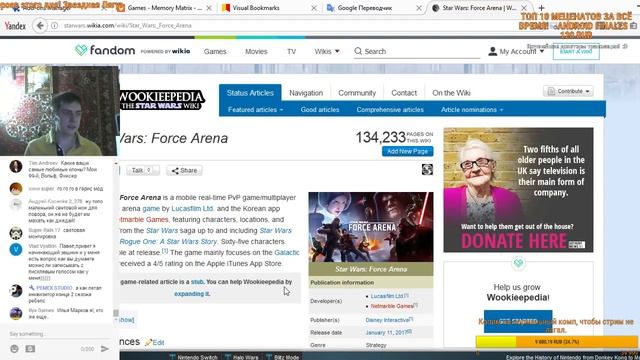Open the January 11, 2017 release date link
This screenshot has width=640, height=360.
pyautogui.click(x=386, y=333)
